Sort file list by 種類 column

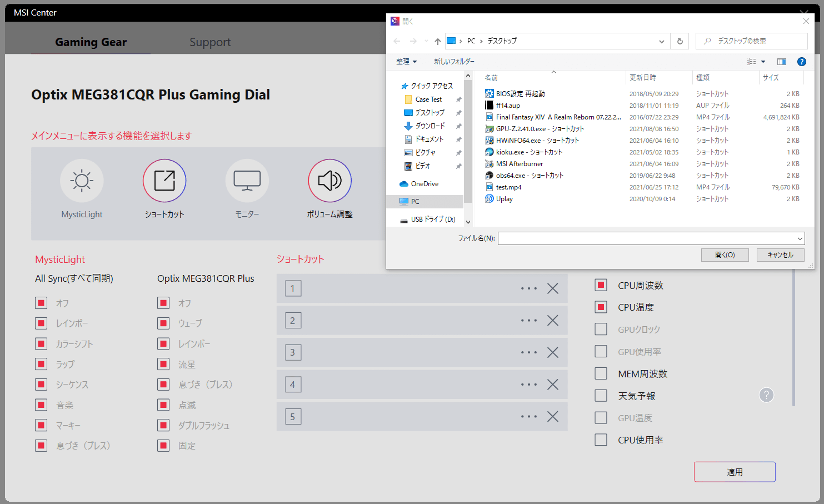[703, 78]
